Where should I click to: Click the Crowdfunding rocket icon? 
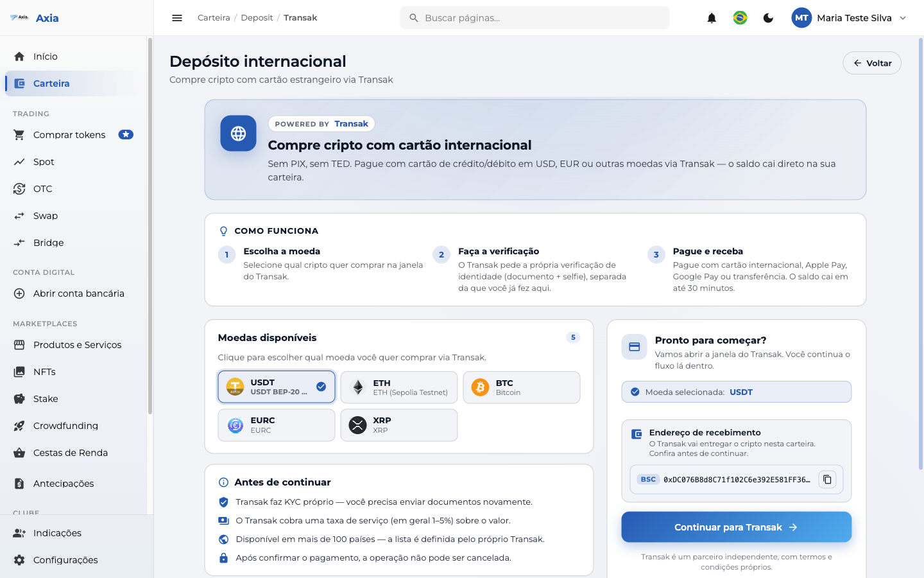point(19,426)
